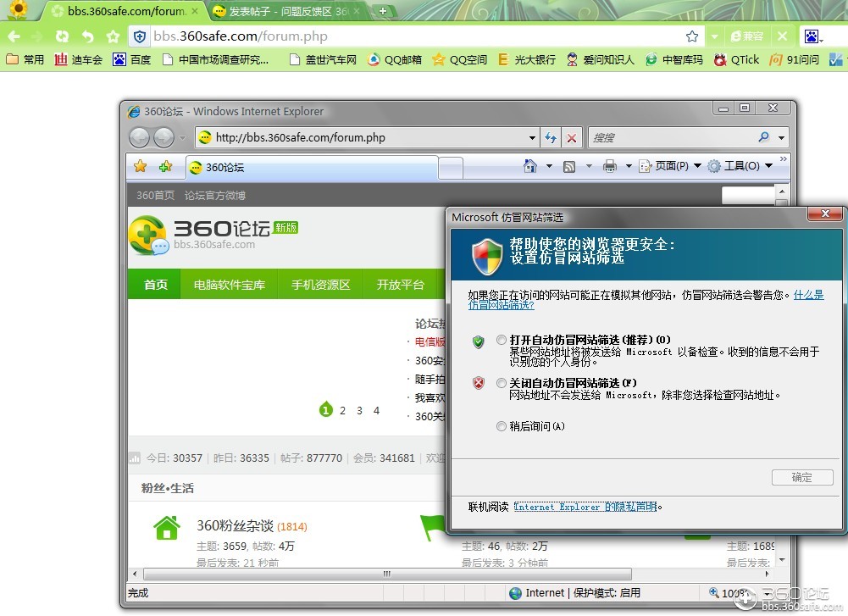Switch to the bbs.360safe.com/forum tab
Viewport: 848px width, 616px height.
[x=125, y=11]
